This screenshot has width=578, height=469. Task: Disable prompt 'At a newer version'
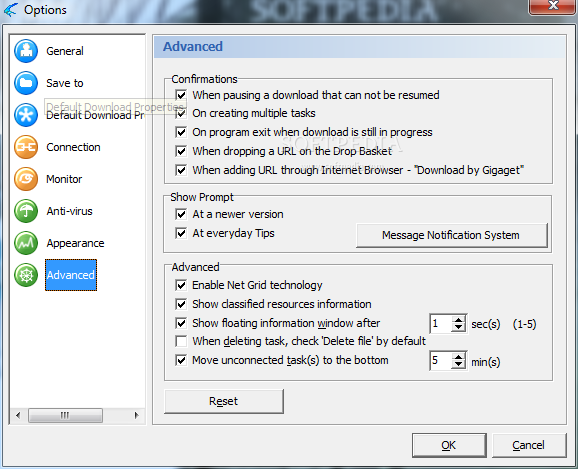[181, 214]
